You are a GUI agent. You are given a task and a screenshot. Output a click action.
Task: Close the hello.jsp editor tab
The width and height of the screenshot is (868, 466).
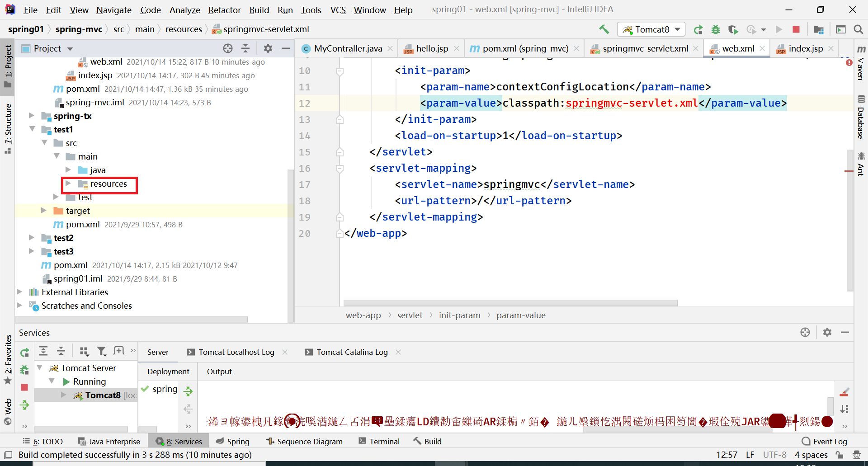(x=457, y=48)
